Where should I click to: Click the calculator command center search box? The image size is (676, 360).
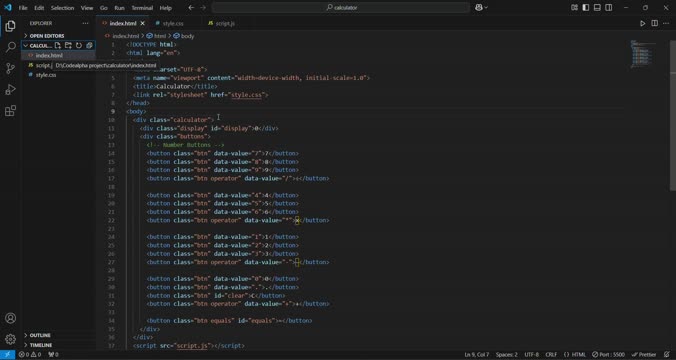341,7
